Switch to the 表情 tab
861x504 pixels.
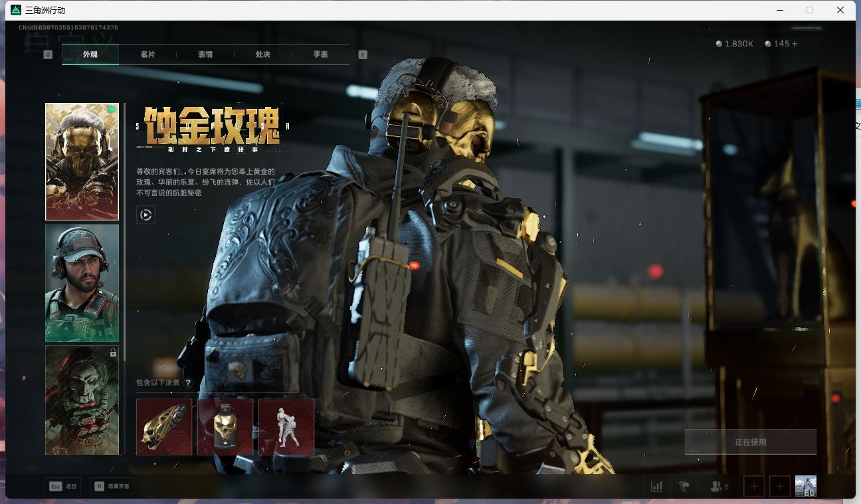pos(205,54)
